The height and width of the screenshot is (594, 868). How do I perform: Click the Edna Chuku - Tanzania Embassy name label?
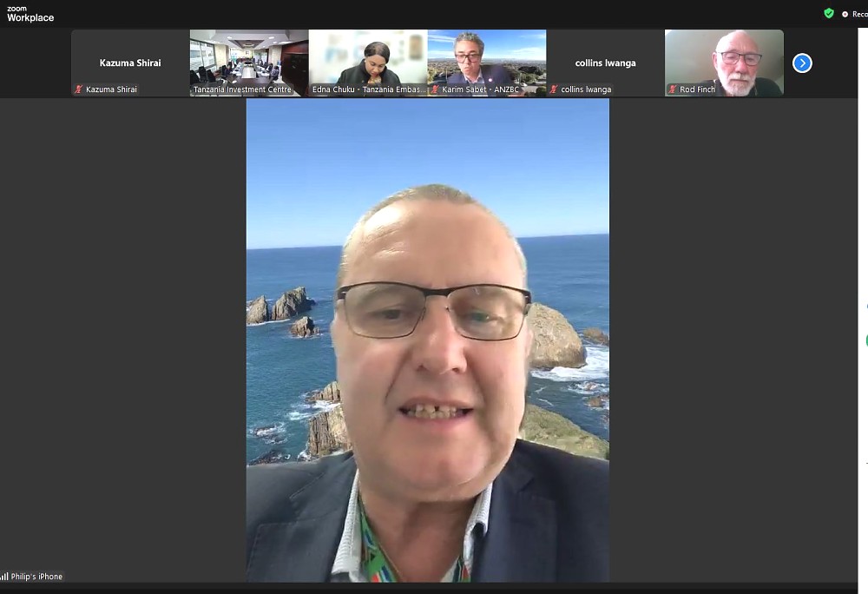(x=369, y=89)
